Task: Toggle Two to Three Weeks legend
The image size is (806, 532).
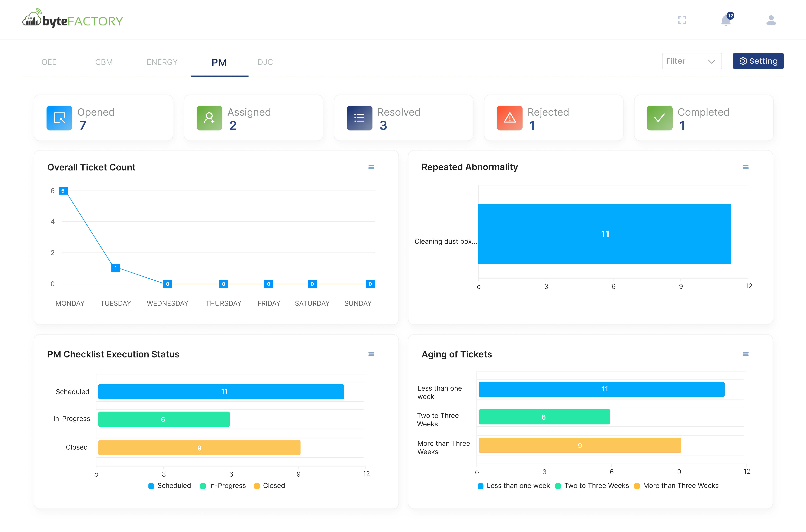Action: click(592, 486)
